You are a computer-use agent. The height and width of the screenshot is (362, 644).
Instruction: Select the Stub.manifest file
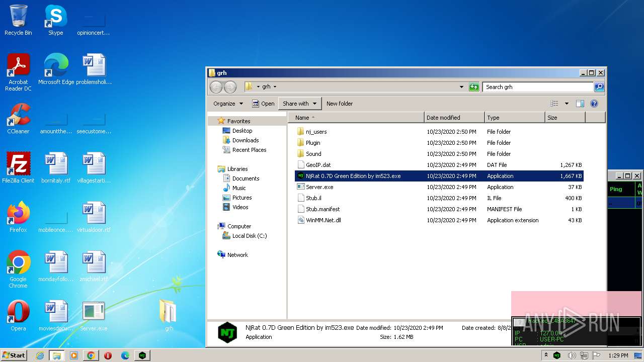439,209
